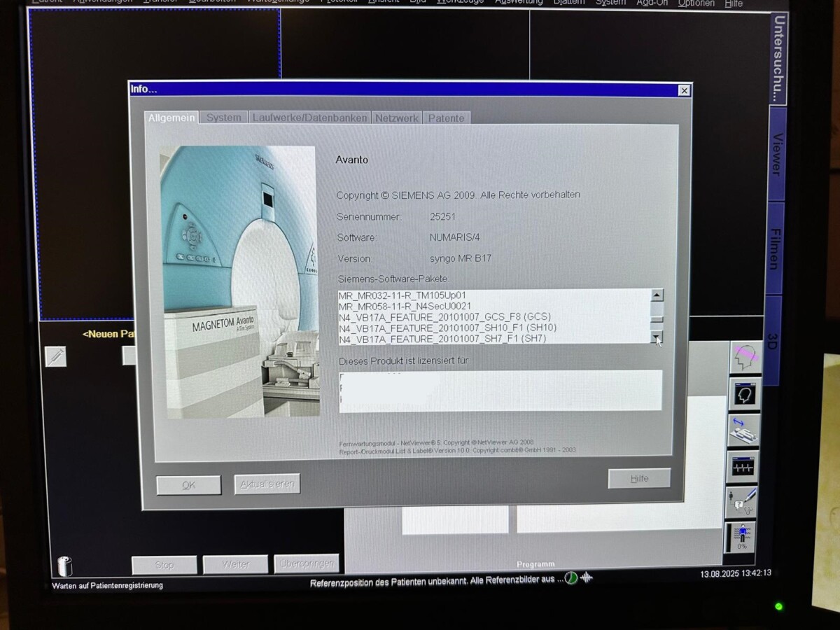This screenshot has width=840, height=630.
Task: Open the Patente tab
Action: tap(446, 118)
